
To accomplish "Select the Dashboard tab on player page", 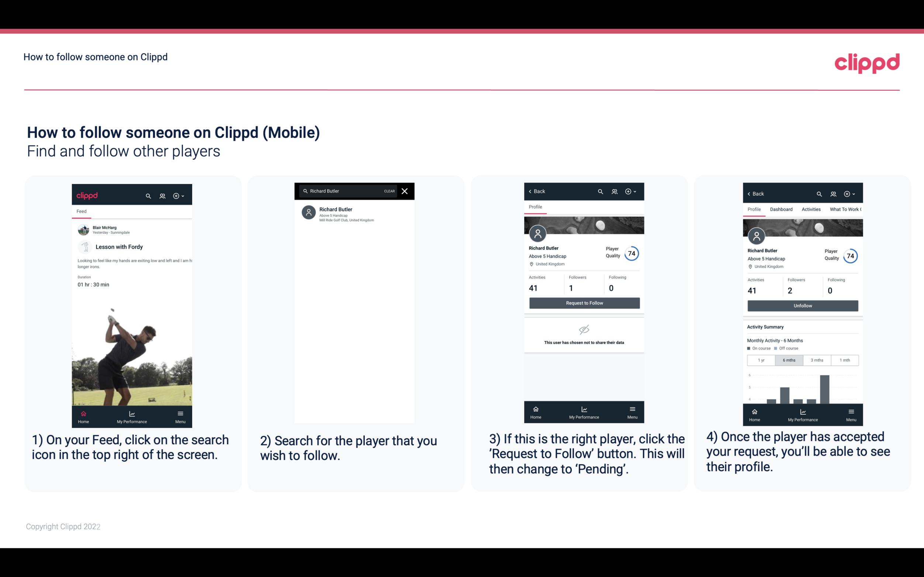I will tap(782, 209).
